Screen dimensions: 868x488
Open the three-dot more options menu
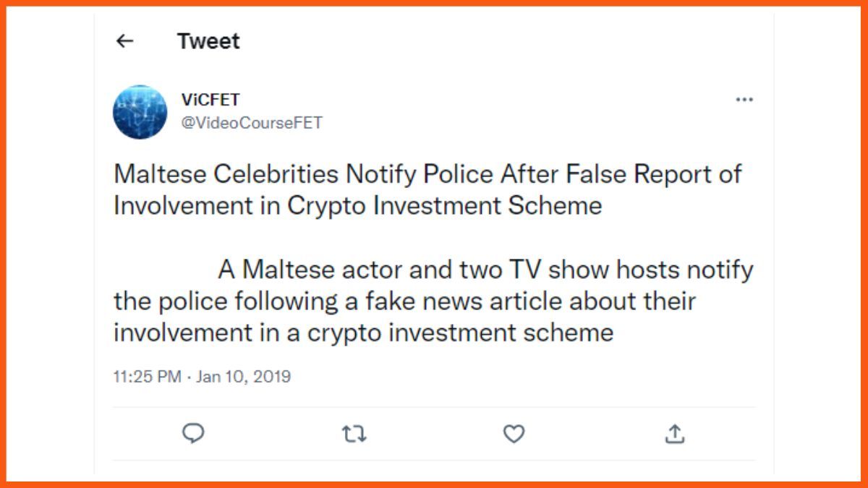(x=744, y=100)
